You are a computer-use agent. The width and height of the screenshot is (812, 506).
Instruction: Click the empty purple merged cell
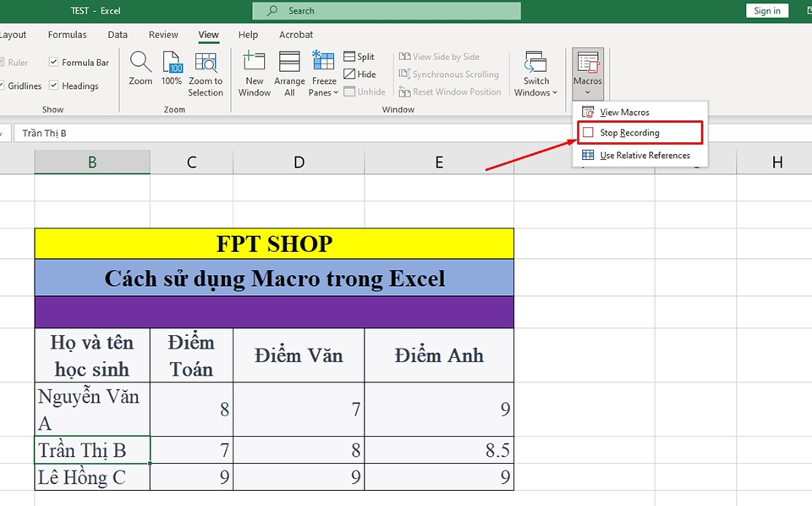[274, 312]
